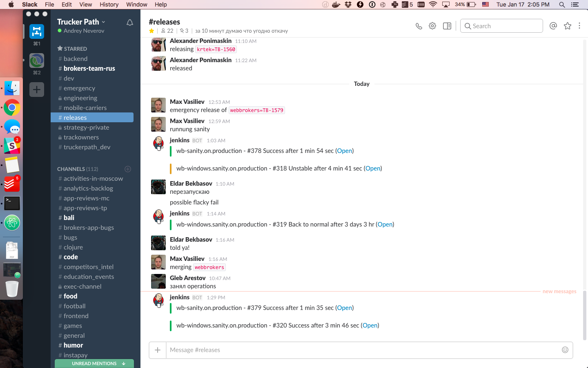
Task: Open the Edit menu
Action: click(67, 4)
